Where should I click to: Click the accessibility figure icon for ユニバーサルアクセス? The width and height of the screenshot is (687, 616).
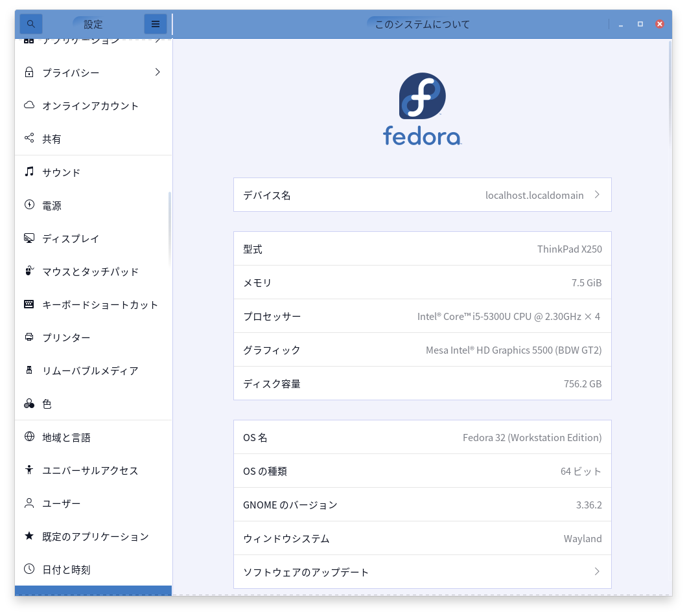coord(29,470)
